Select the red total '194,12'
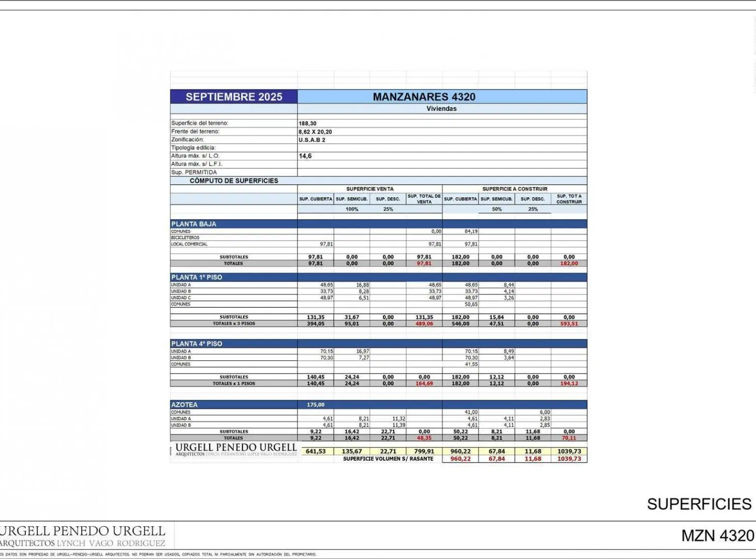The image size is (756, 559). 569,384
